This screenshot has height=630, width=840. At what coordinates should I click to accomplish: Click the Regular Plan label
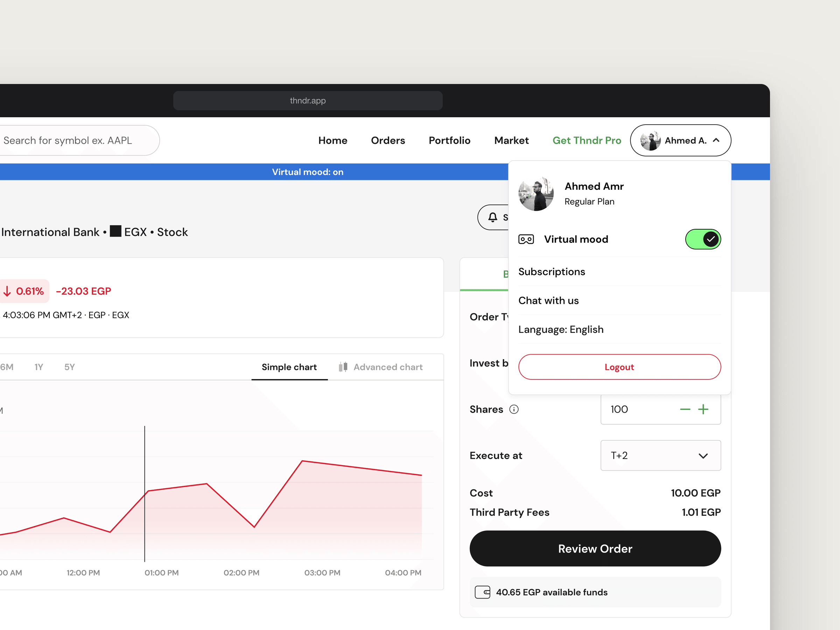[x=589, y=202]
